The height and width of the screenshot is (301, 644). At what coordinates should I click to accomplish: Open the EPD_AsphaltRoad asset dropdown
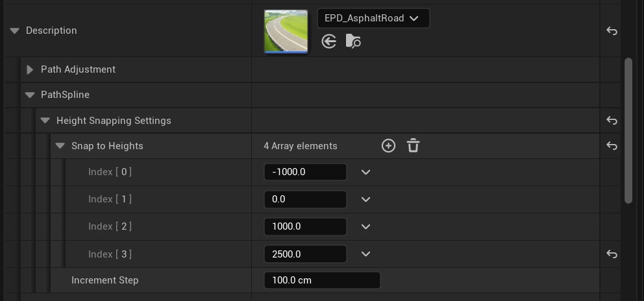(373, 18)
